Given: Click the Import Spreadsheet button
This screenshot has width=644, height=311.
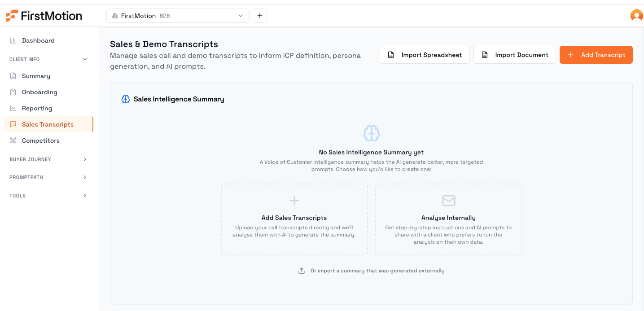Looking at the screenshot, I should (425, 55).
